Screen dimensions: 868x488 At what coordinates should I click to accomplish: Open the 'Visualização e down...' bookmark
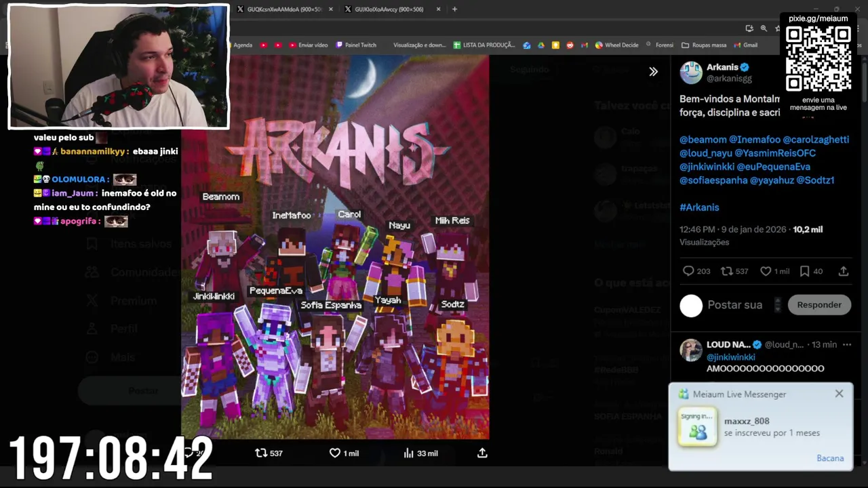419,45
